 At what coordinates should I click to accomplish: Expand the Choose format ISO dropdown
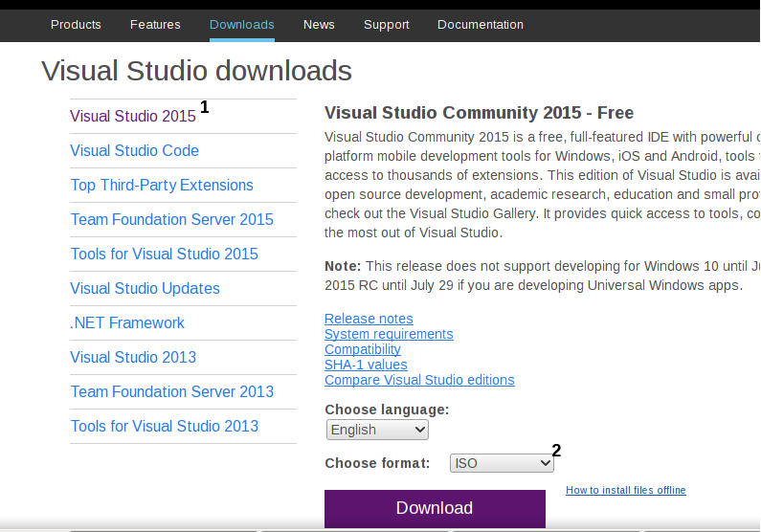(502, 463)
